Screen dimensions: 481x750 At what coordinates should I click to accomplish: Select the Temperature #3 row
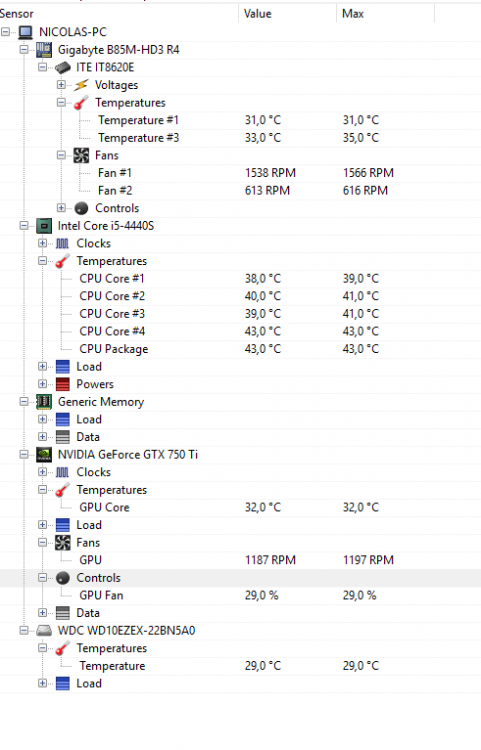[x=240, y=138]
